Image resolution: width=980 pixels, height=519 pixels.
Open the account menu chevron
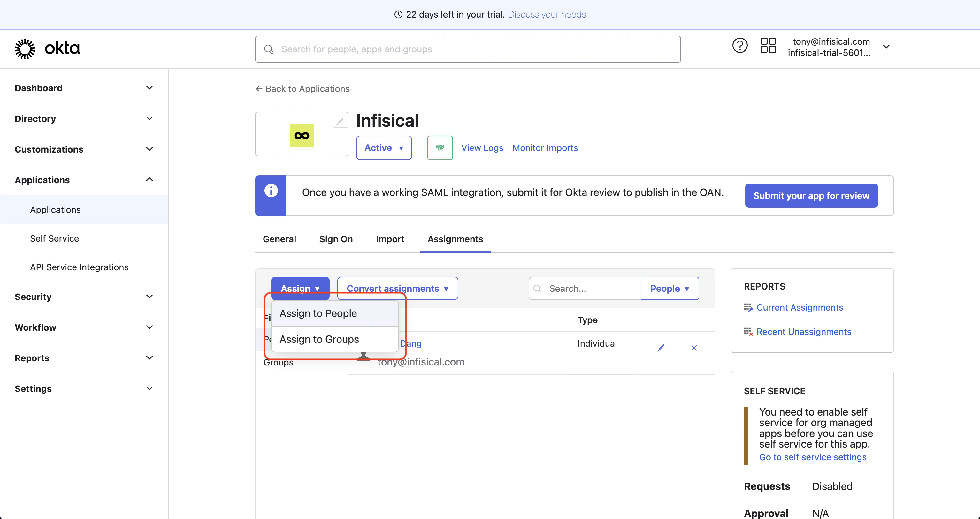point(886,46)
